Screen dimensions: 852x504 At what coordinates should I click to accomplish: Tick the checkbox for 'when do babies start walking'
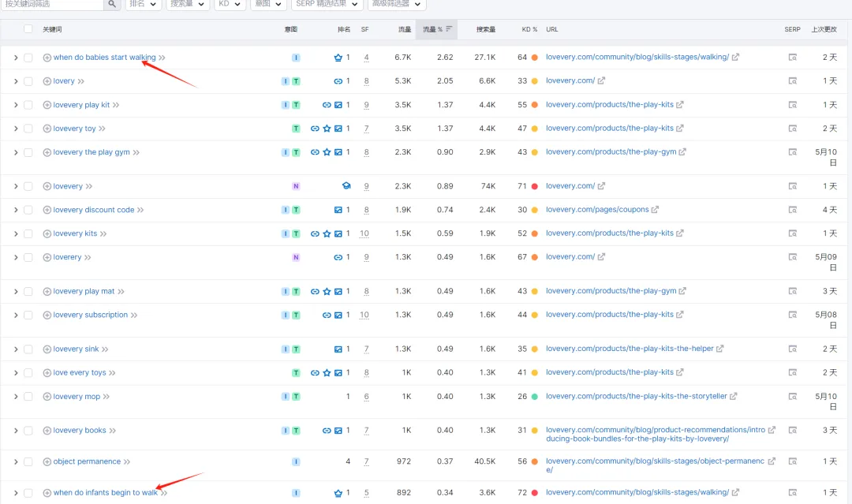pos(28,58)
